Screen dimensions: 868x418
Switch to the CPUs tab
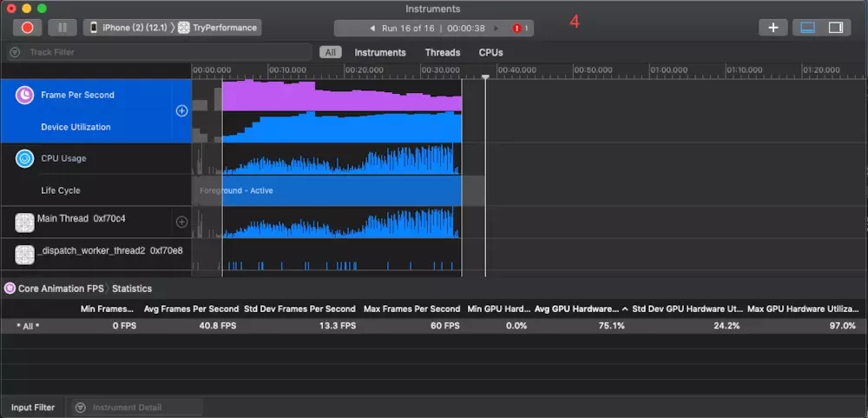(490, 52)
